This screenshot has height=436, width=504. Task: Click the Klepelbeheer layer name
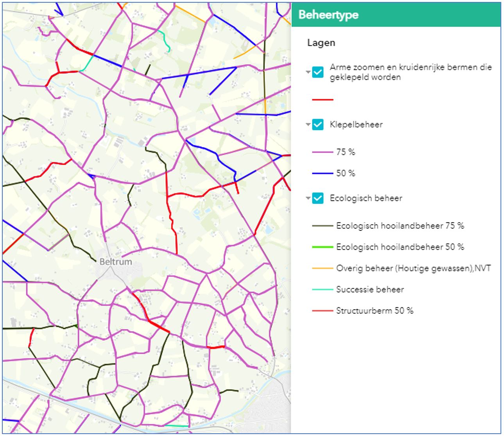click(356, 125)
